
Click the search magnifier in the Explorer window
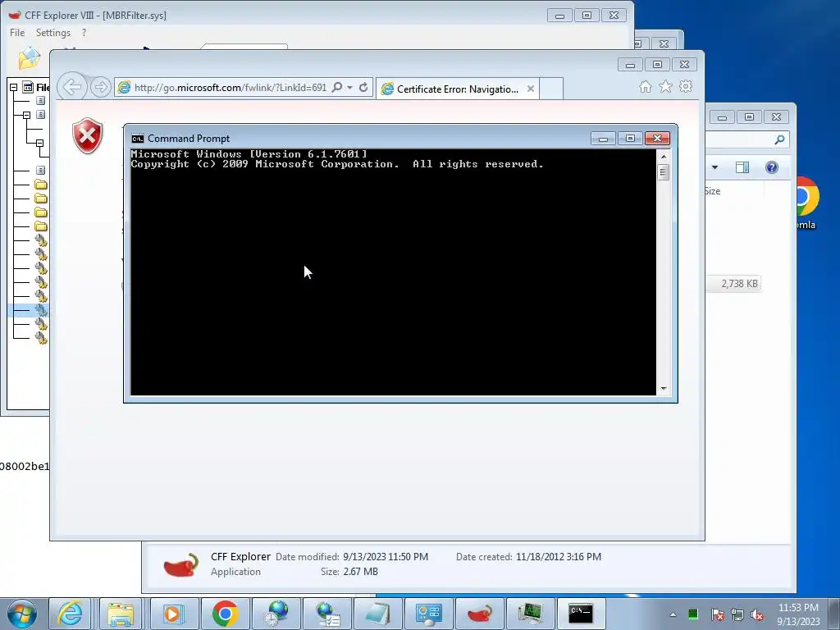[779, 139]
